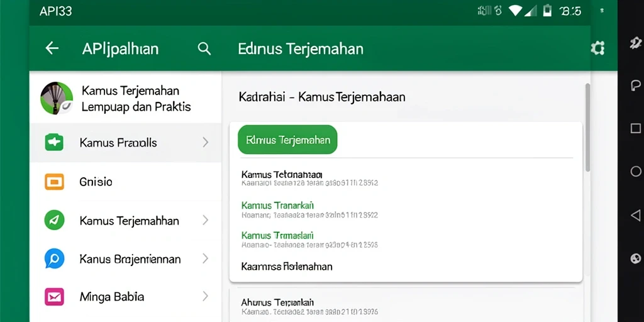Click the APIjpalhian toolbar title
This screenshot has width=644, height=322.
[120, 49]
